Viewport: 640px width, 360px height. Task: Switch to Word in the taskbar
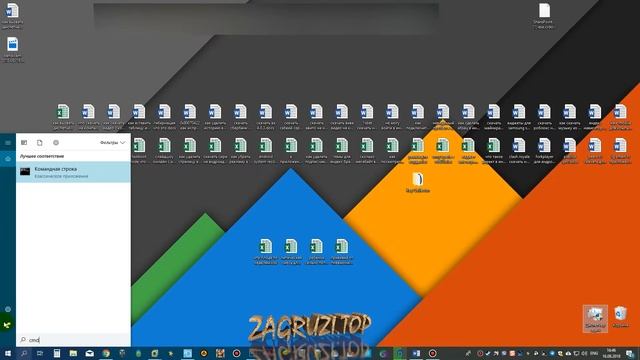click(416, 353)
